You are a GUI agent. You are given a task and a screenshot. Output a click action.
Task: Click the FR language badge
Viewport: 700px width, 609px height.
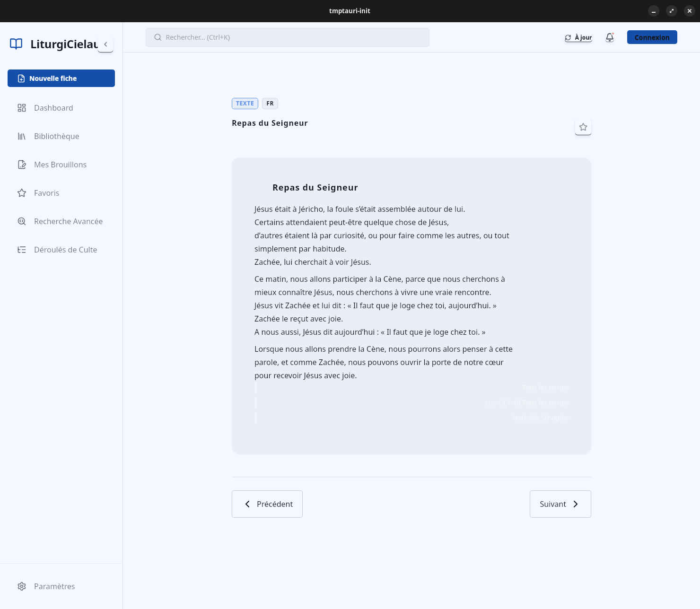[x=270, y=104]
